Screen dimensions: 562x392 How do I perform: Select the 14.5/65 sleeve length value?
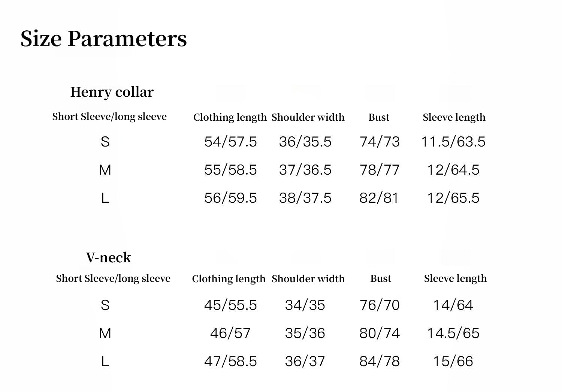[453, 333]
